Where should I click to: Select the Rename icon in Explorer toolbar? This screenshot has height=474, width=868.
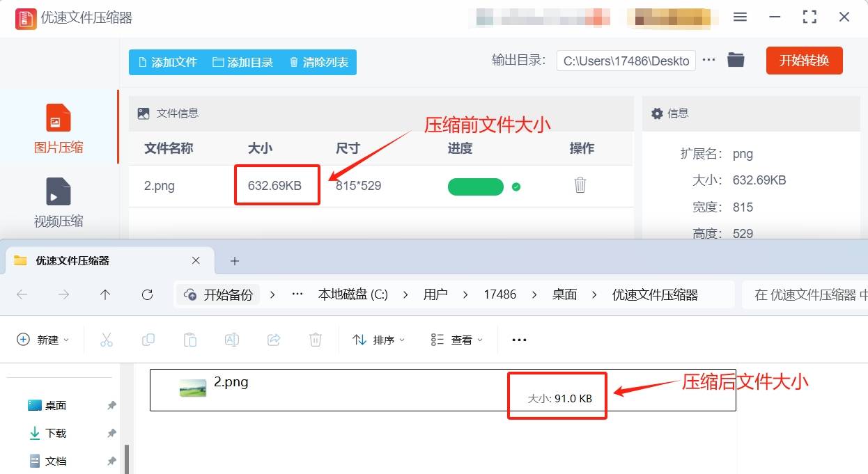(x=231, y=339)
